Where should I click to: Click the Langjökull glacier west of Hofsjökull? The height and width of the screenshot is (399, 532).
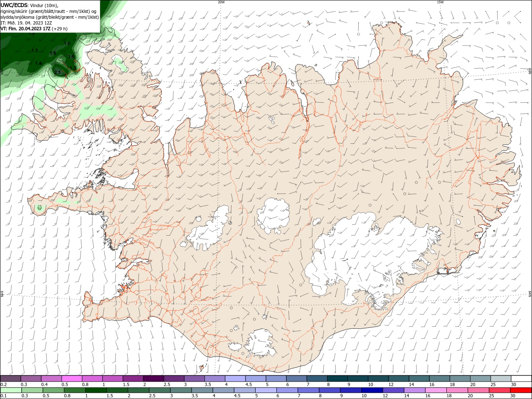(208, 229)
